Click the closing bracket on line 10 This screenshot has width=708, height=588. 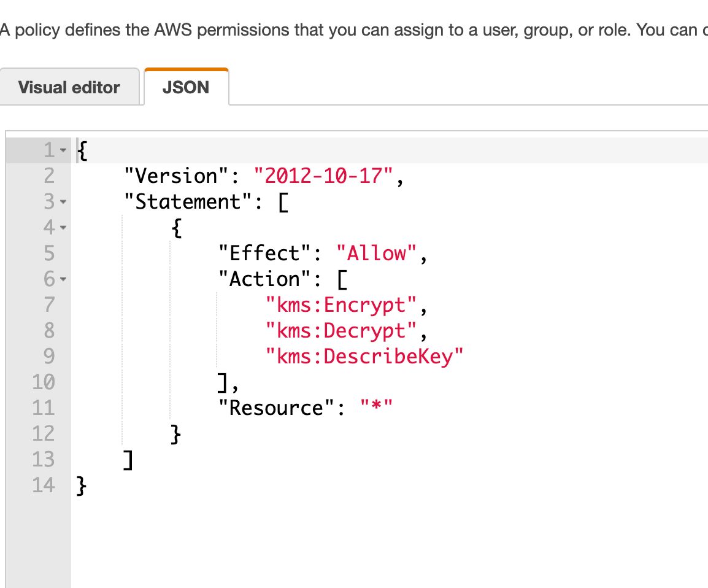click(222, 383)
